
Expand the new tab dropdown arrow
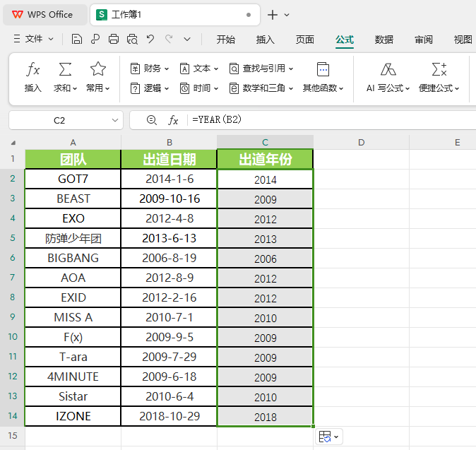(x=287, y=15)
